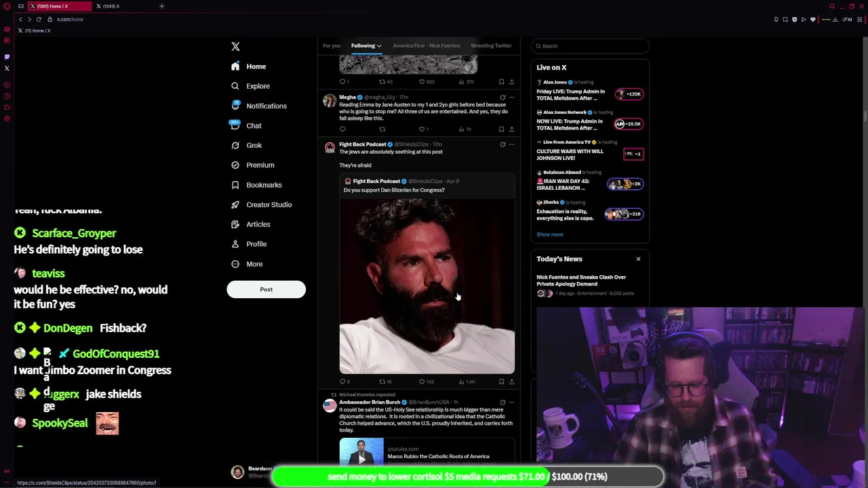This screenshot has height=488, width=868.
Task: Open Grok from the sidebar
Action: [246, 145]
